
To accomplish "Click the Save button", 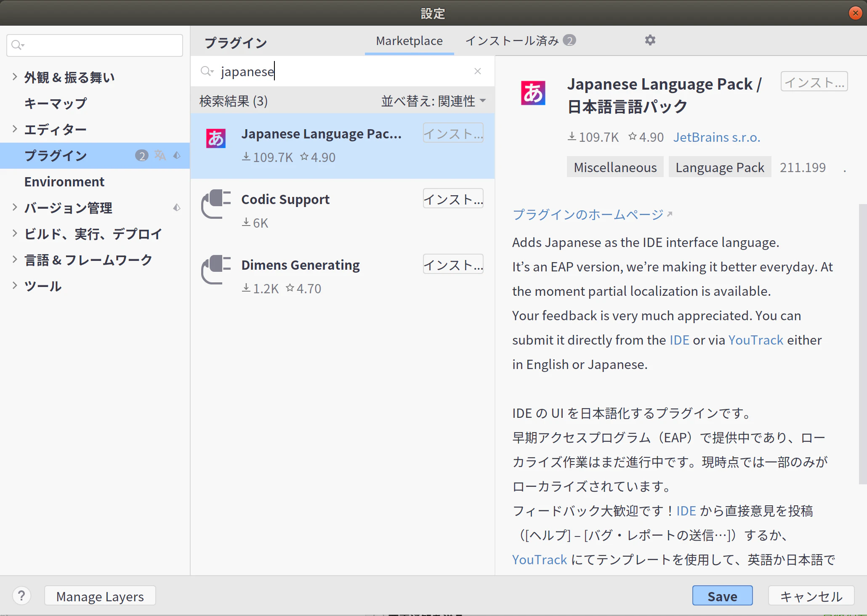I will pyautogui.click(x=722, y=596).
